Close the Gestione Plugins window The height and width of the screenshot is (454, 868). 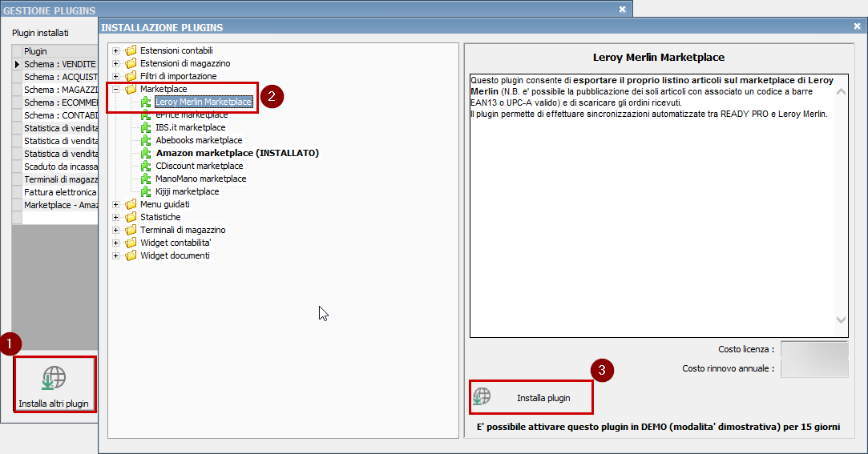point(622,10)
